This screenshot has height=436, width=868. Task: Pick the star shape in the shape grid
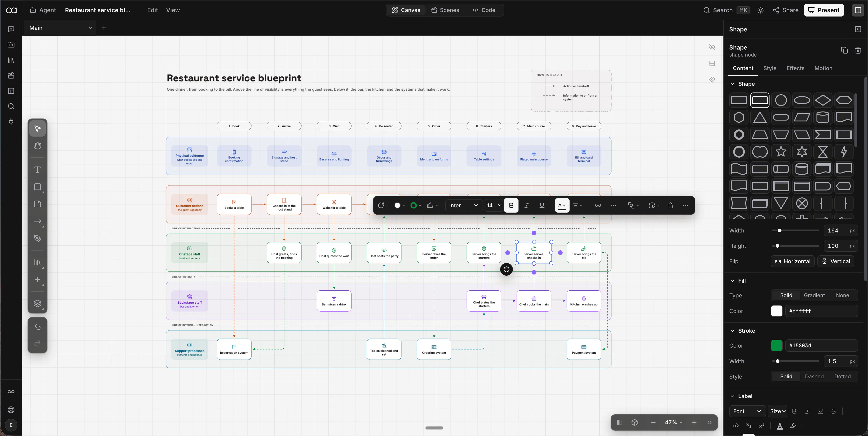(781, 152)
